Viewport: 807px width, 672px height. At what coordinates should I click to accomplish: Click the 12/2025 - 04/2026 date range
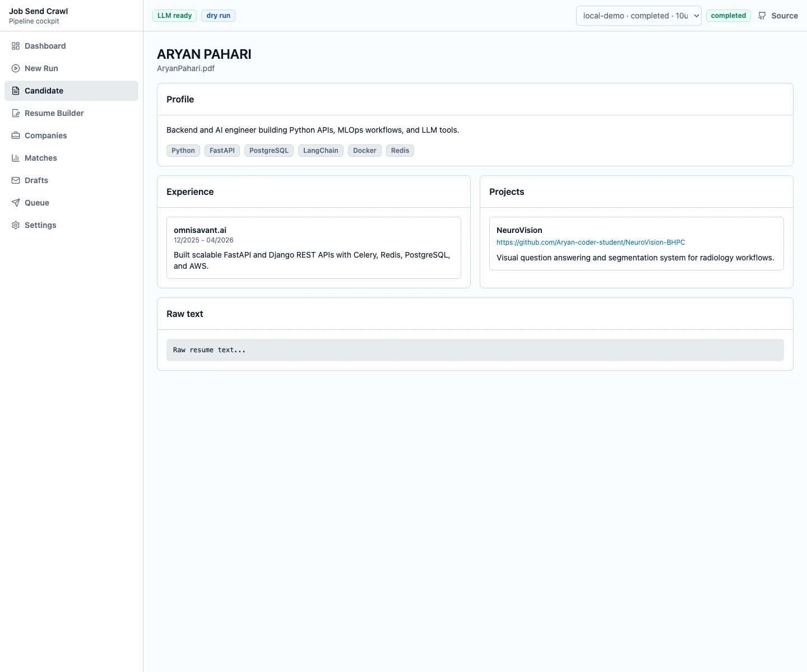(x=203, y=240)
